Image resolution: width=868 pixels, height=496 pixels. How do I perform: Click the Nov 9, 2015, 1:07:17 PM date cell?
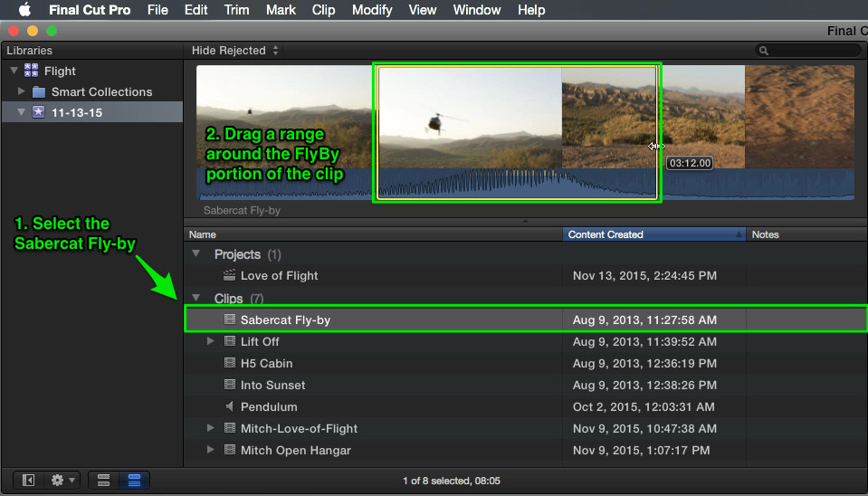point(641,450)
